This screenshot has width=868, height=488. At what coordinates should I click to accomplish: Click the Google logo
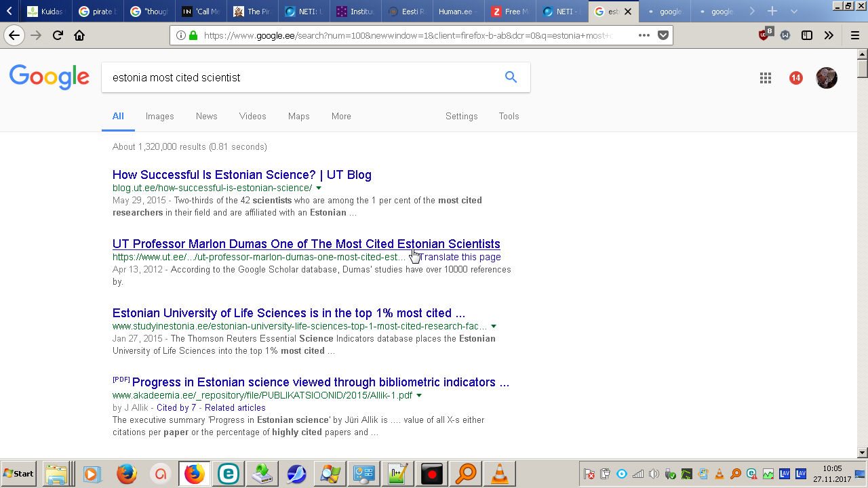tap(50, 77)
